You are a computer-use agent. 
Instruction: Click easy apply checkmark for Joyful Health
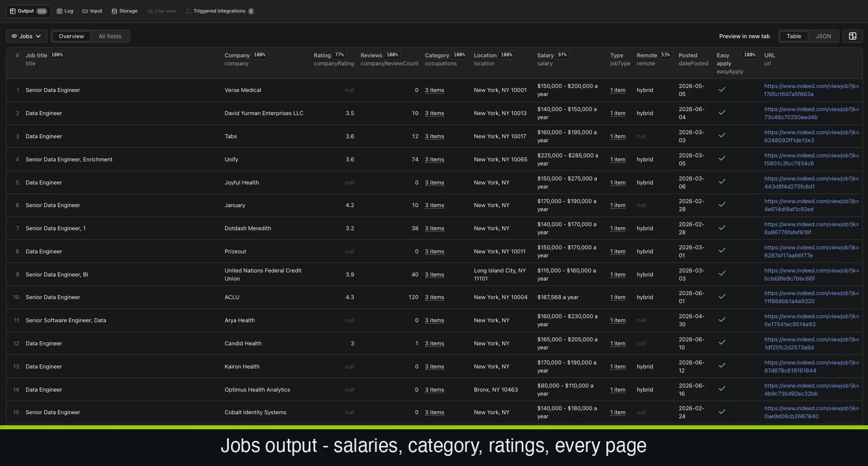tap(722, 181)
